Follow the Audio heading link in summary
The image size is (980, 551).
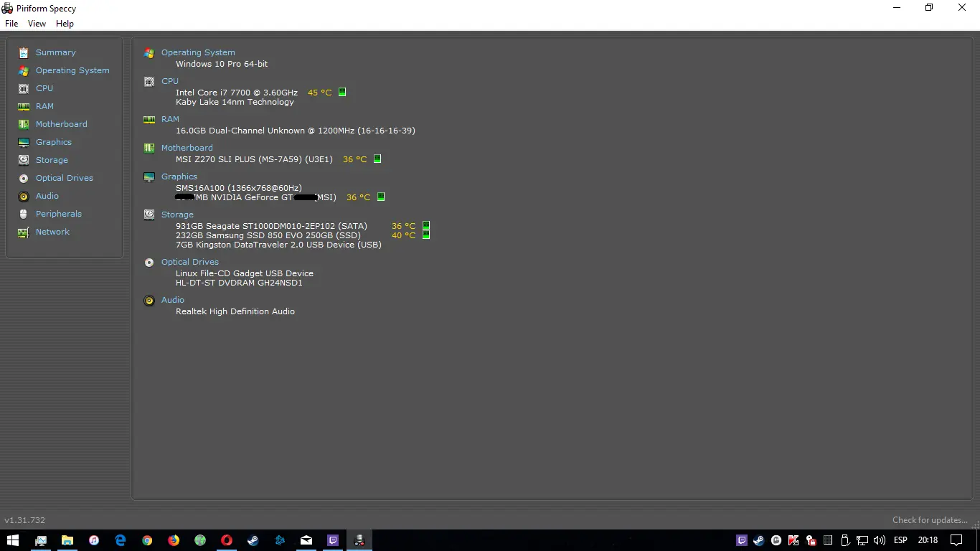point(173,300)
